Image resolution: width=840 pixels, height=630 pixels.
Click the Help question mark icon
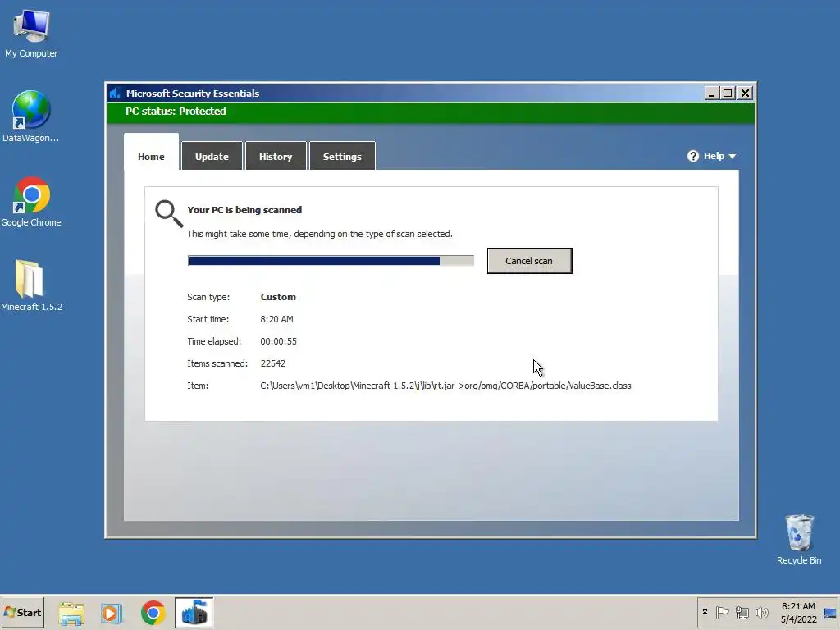click(x=693, y=156)
